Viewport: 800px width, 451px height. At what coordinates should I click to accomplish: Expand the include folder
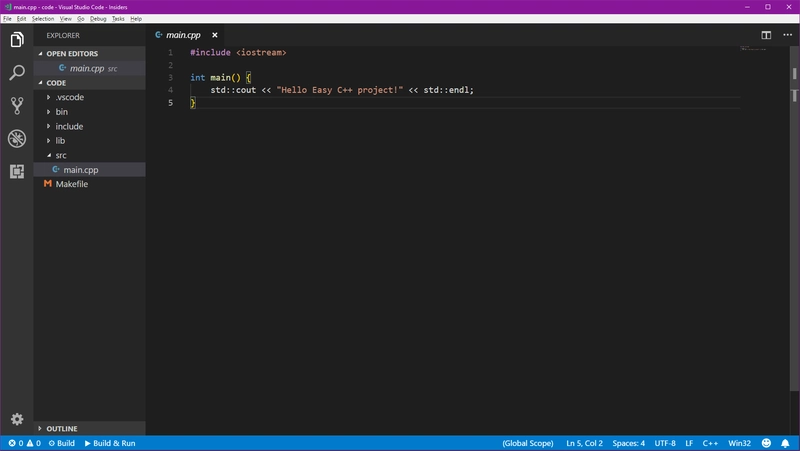point(69,127)
